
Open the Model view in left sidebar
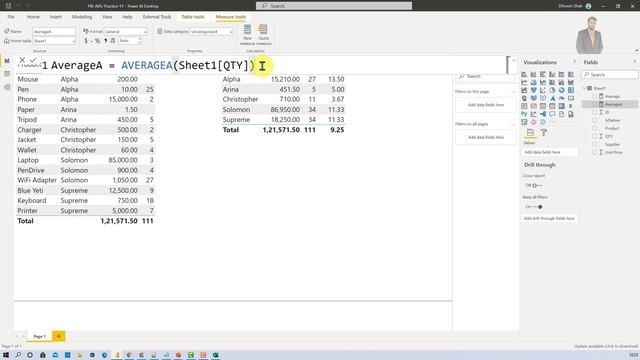(x=7, y=87)
